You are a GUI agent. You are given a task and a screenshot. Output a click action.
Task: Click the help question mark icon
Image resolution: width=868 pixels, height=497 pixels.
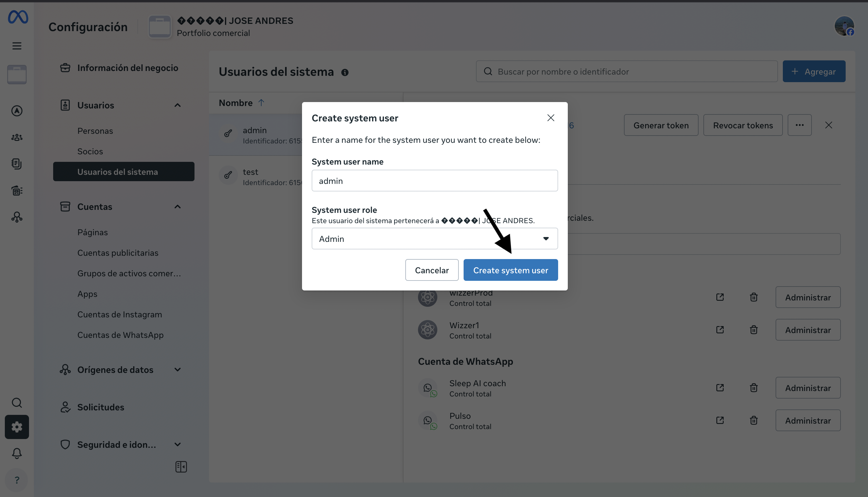click(x=17, y=480)
